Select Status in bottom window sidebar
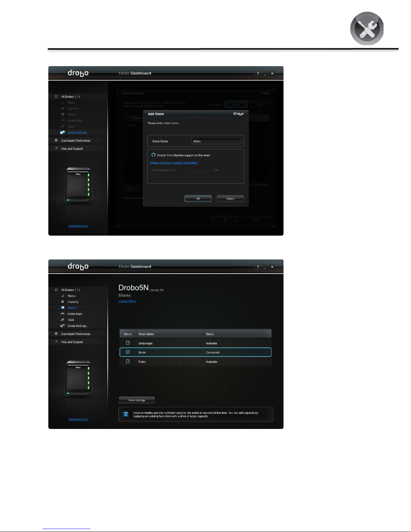Viewport: 411px width, 532px height. [71, 296]
